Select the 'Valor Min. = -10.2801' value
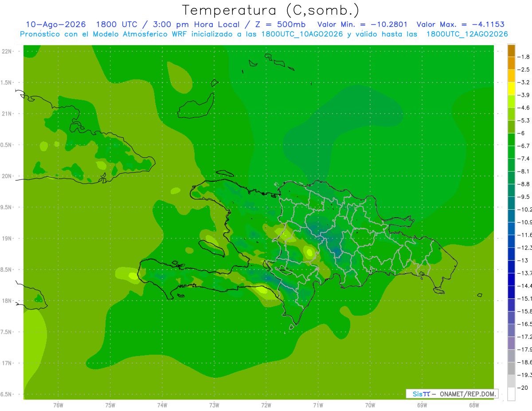Screen dimensions: 532x411 click(363, 24)
